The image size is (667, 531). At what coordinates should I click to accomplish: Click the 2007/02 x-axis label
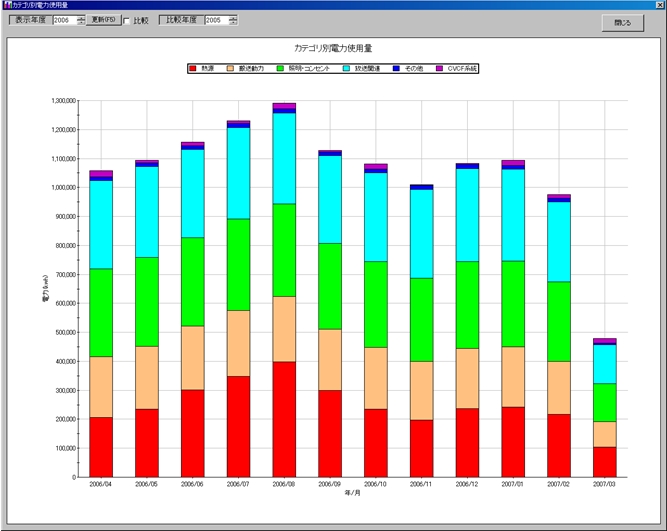coord(559,484)
